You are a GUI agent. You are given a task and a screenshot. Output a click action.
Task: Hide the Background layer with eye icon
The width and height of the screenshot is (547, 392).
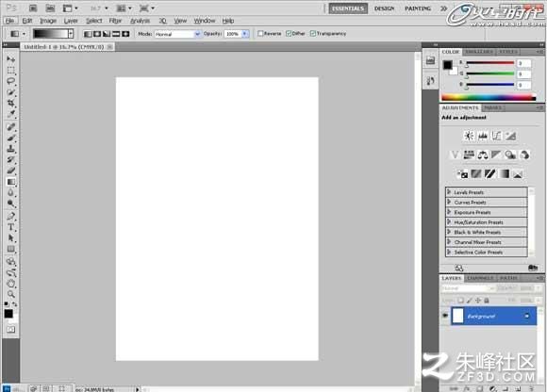click(x=445, y=316)
